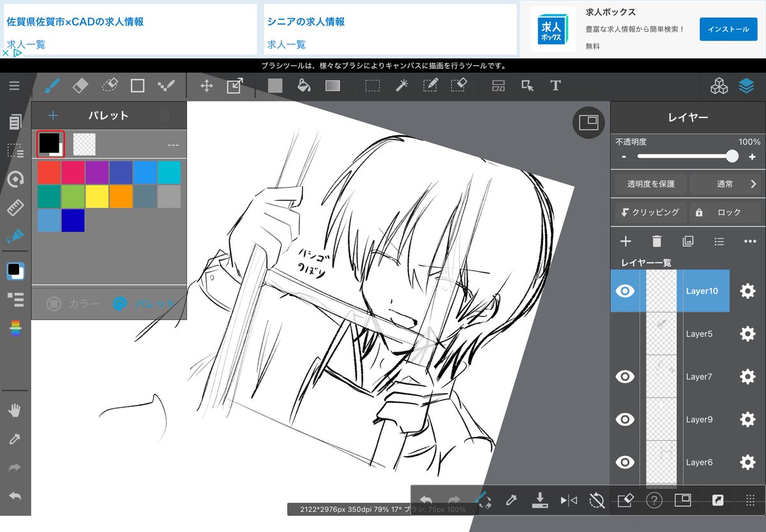Decrease opacity with minus button

[x=624, y=157]
